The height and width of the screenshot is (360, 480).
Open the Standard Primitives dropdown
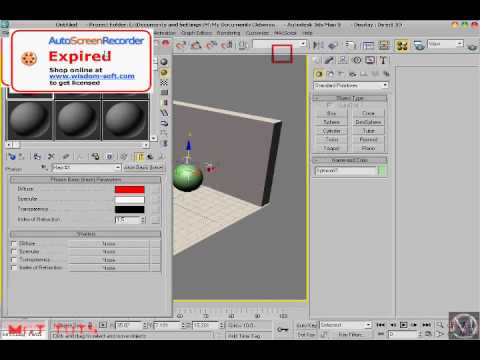coord(351,85)
